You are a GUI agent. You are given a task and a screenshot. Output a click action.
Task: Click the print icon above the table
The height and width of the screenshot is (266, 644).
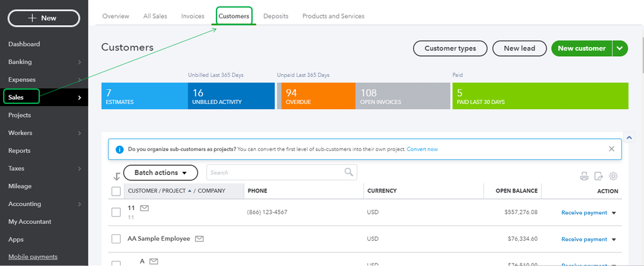[x=584, y=176]
